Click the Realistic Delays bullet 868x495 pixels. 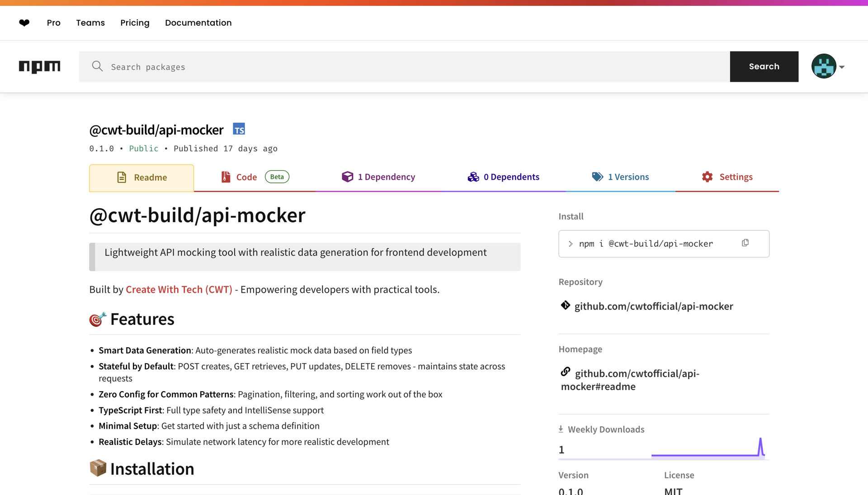(x=244, y=442)
